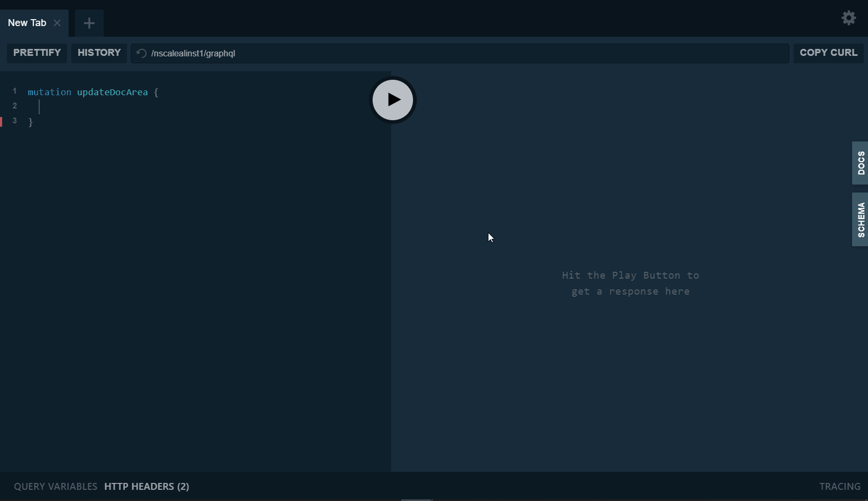868x501 pixels.
Task: Switch to the QUERY VARIABLES pane
Action: coord(55,486)
